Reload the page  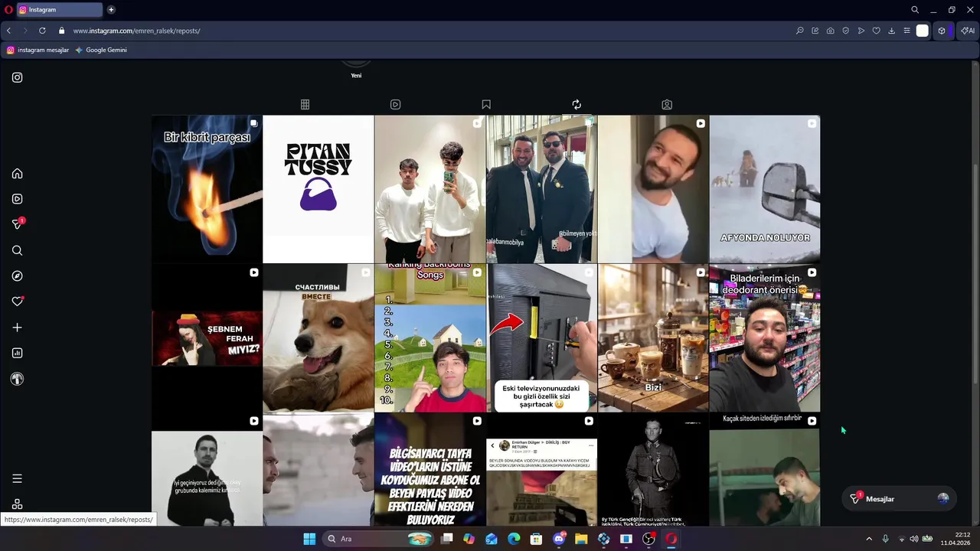(42, 31)
